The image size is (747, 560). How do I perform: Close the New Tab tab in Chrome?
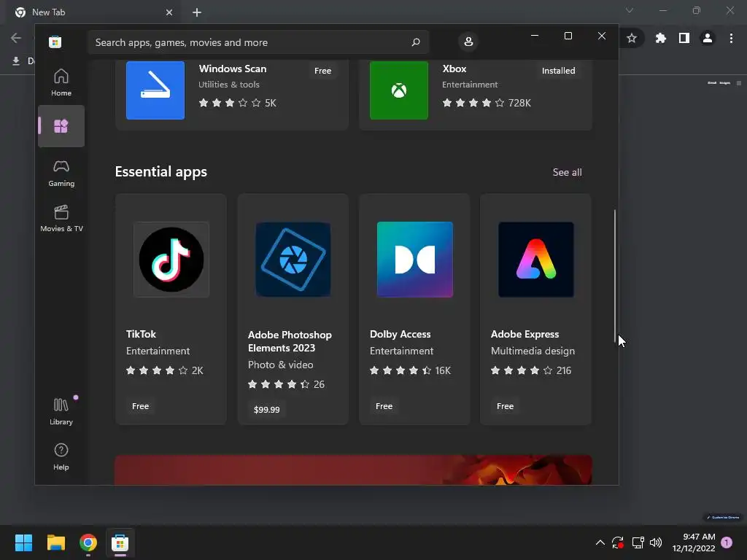169,12
